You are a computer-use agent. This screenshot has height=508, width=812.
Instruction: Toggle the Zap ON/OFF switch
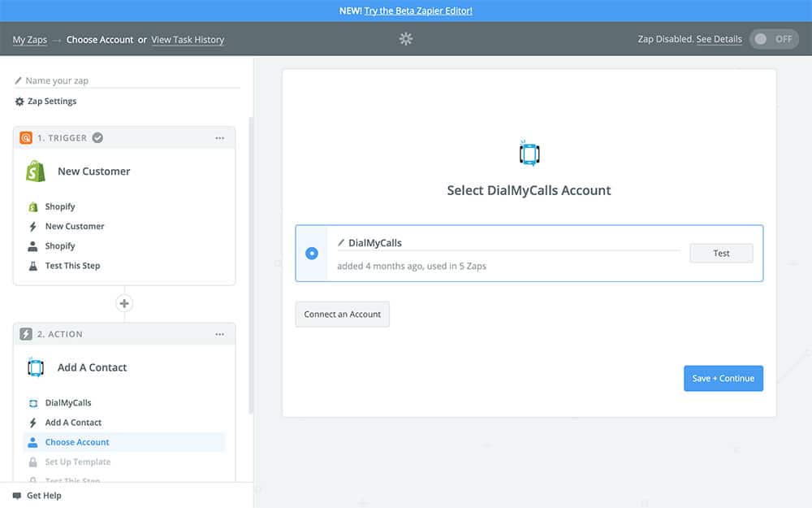click(x=773, y=39)
